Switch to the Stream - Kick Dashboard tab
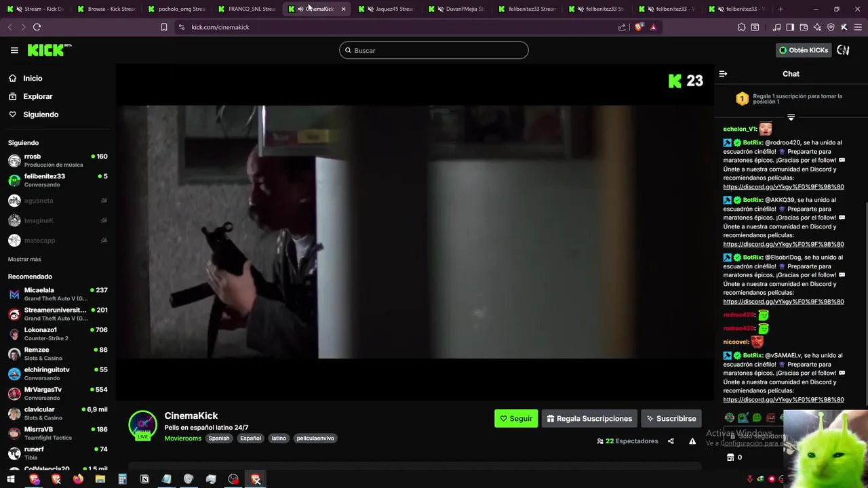868x488 pixels. pyautogui.click(x=37, y=9)
